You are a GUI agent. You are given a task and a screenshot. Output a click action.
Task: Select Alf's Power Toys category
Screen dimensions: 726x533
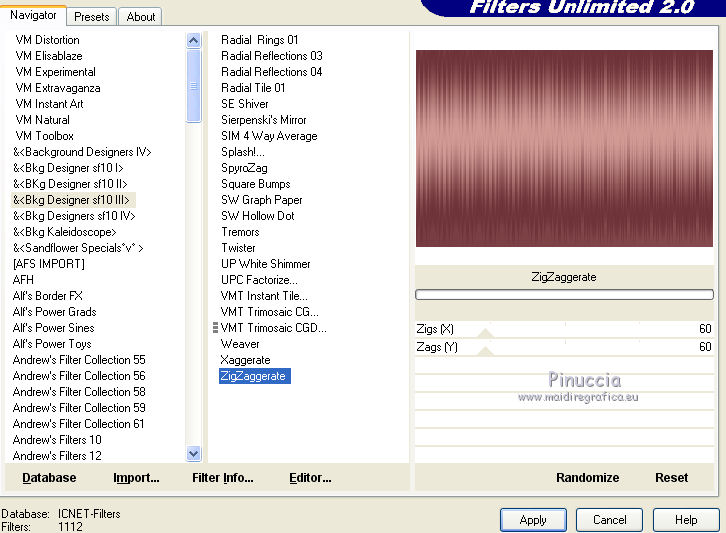[x=52, y=344]
